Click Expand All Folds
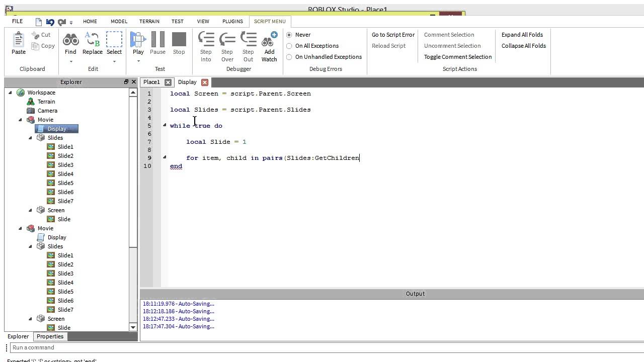 click(x=522, y=35)
